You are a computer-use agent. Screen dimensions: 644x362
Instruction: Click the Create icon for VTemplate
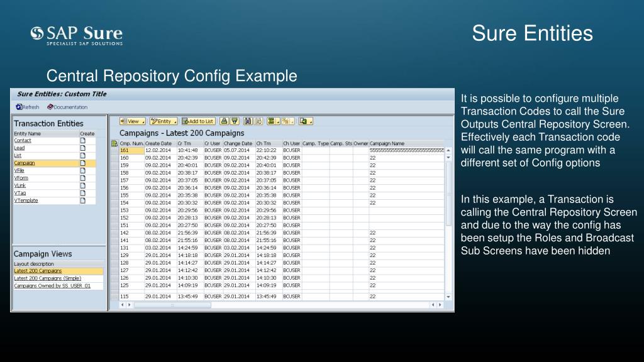pyautogui.click(x=83, y=200)
